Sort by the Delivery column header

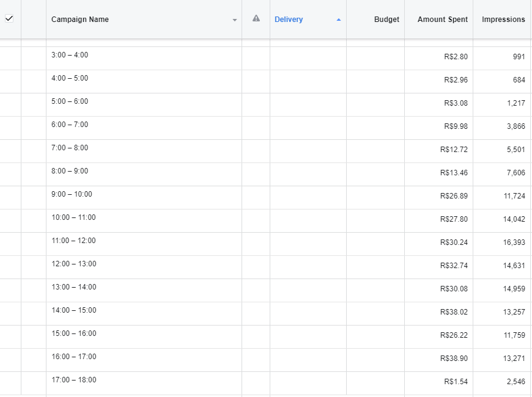tap(289, 20)
